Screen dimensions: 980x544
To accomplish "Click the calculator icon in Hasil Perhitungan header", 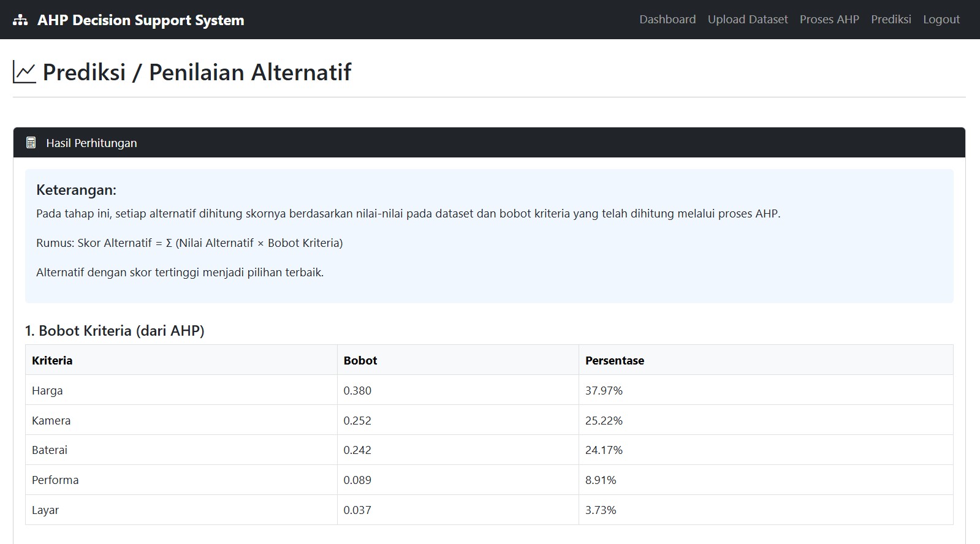I will pos(31,143).
